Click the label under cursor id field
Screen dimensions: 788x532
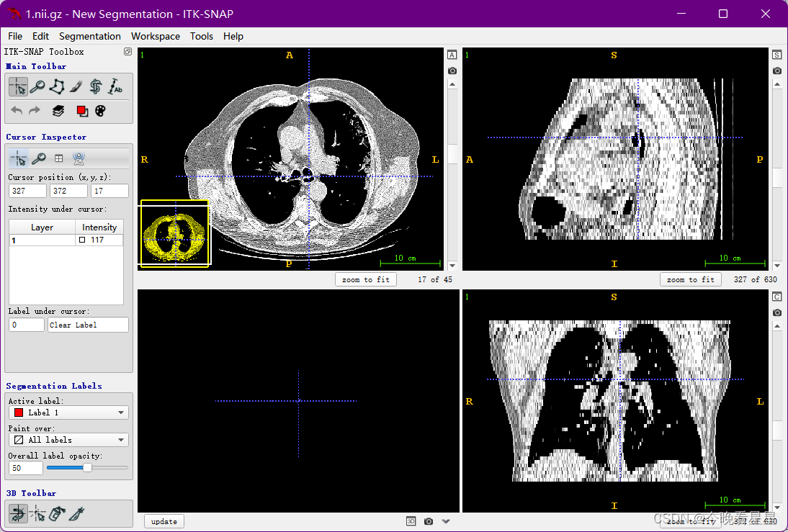click(x=26, y=325)
